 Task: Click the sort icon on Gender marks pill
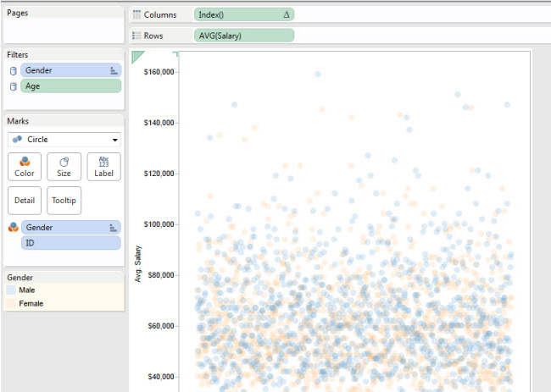pos(114,227)
